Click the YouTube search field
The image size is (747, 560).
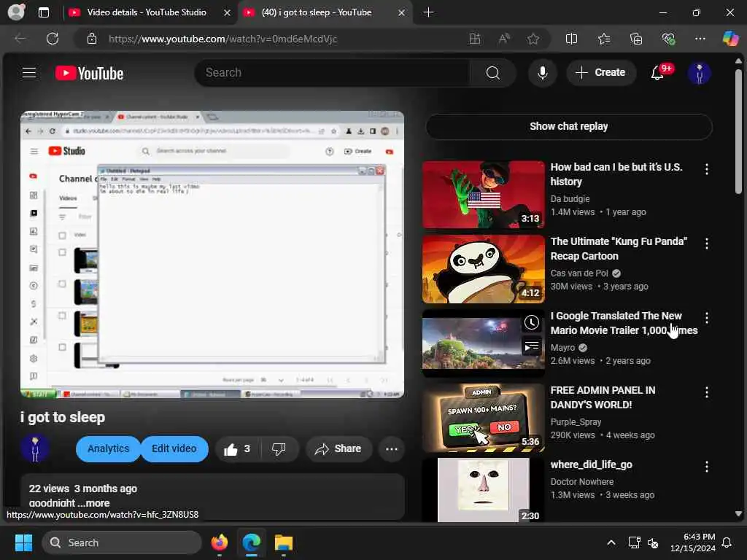coord(333,73)
